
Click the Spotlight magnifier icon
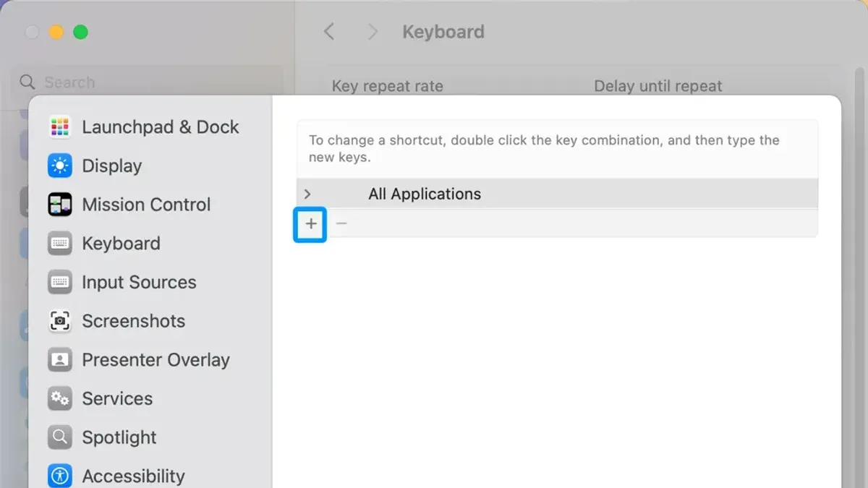coord(60,437)
